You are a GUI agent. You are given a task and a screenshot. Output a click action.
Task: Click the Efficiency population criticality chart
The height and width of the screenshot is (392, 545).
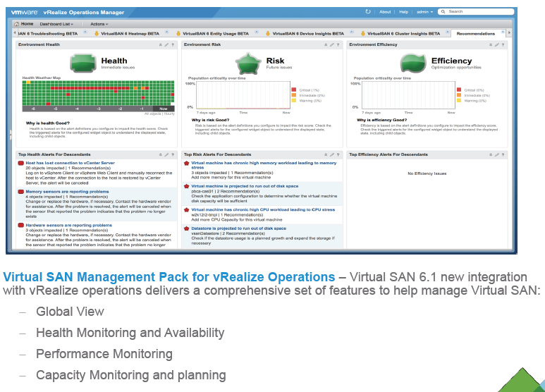coord(408,95)
